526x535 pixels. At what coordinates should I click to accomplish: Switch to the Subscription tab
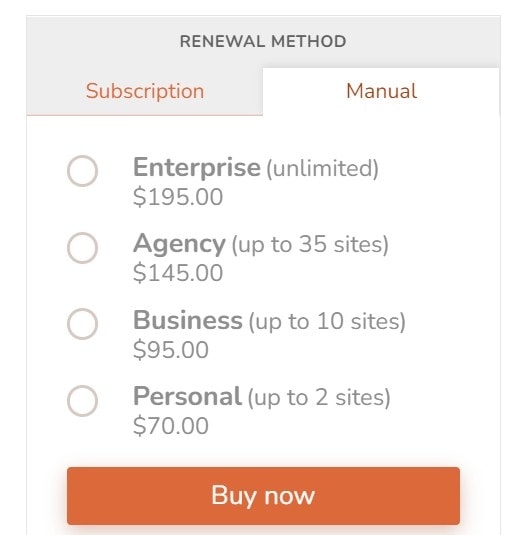click(145, 91)
